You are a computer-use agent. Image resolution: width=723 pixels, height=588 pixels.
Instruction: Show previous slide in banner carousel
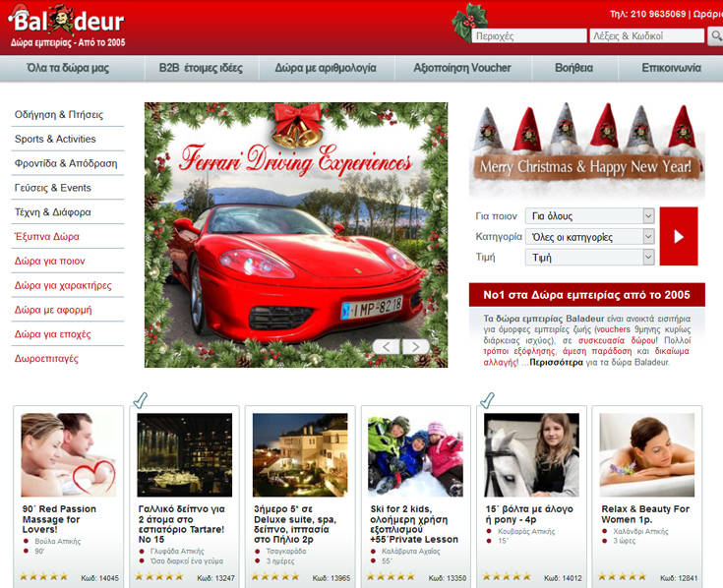(x=386, y=346)
